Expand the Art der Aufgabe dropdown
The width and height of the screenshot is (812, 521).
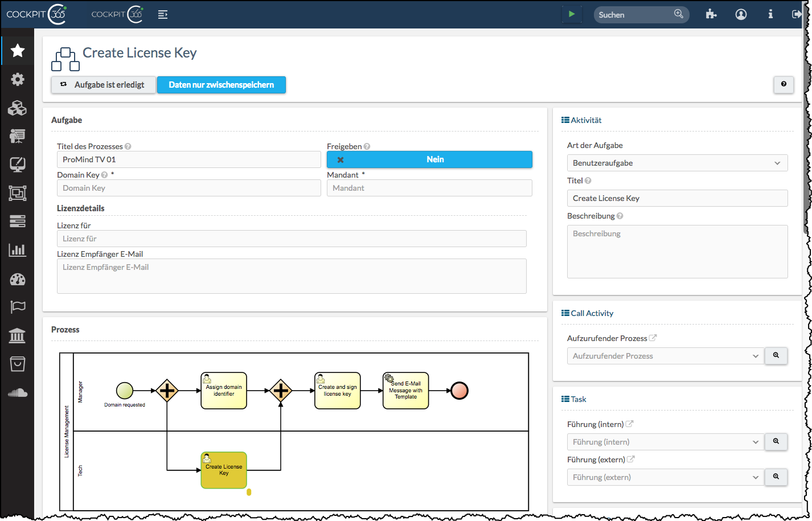click(677, 163)
